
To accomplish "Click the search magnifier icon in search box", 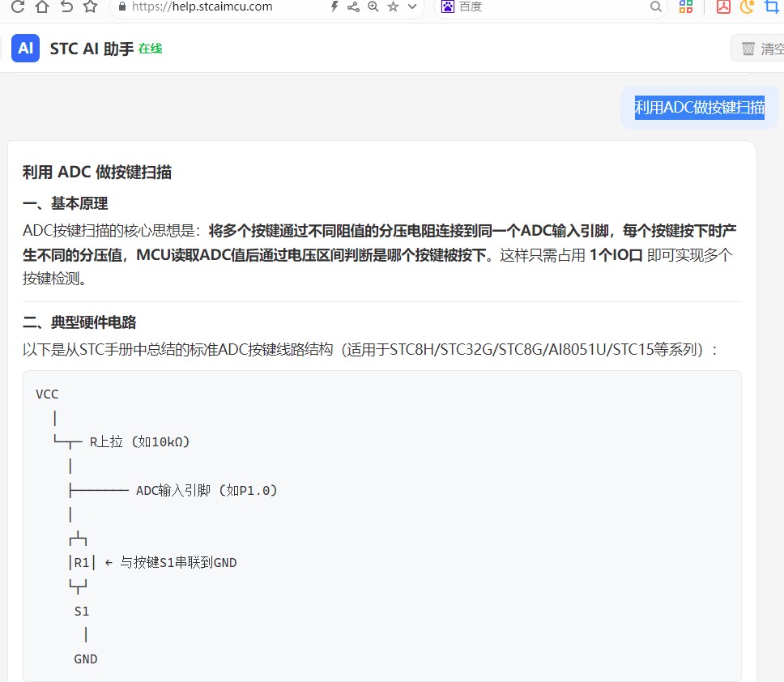I will pos(655,6).
